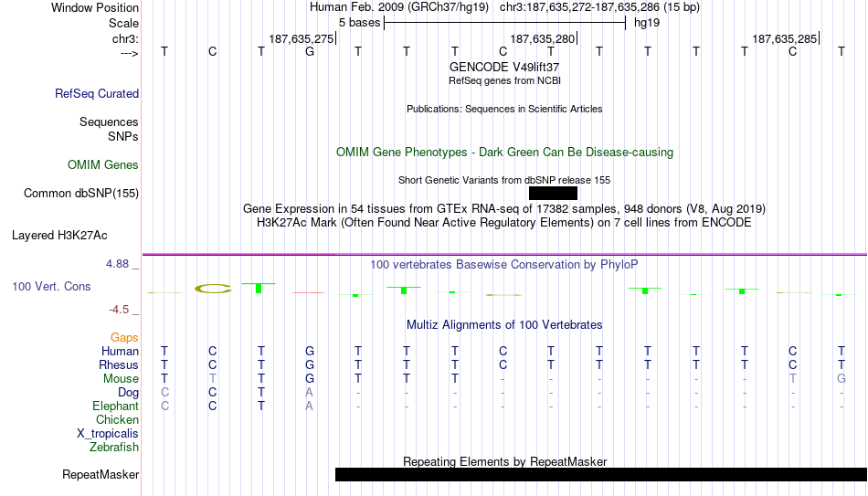Viewport: 868px width, 496px height.
Task: Click the black dbSNP variant block
Action: 553,194
